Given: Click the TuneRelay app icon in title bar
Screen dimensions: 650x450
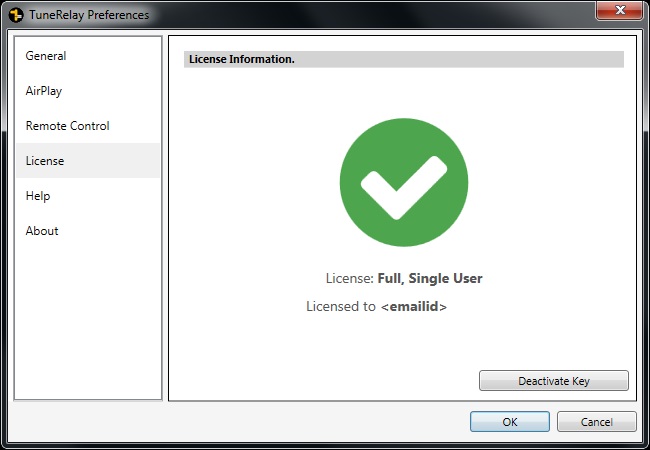Looking at the screenshot, I should tap(15, 15).
